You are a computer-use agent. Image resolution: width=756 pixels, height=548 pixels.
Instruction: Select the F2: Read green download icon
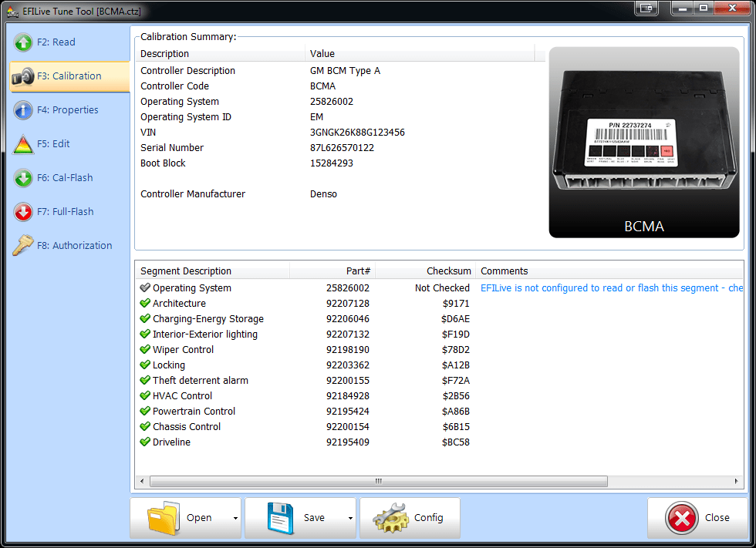pyautogui.click(x=22, y=42)
